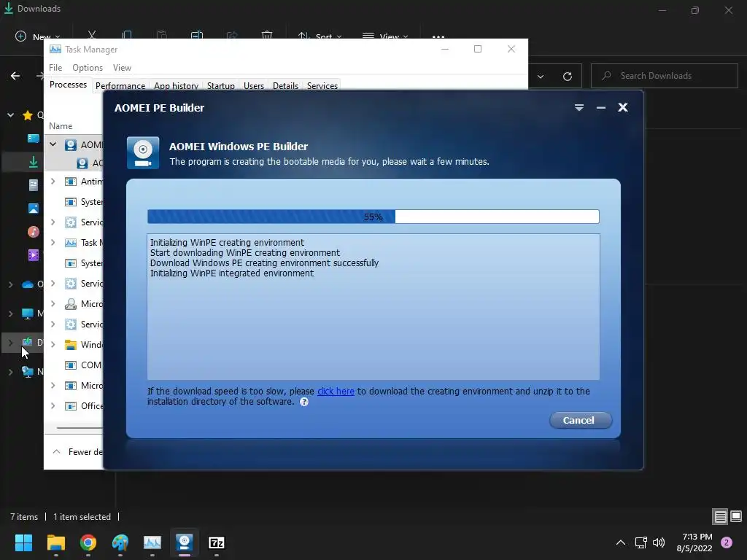Click the help question mark icon
The width and height of the screenshot is (747, 560).
[x=304, y=402]
